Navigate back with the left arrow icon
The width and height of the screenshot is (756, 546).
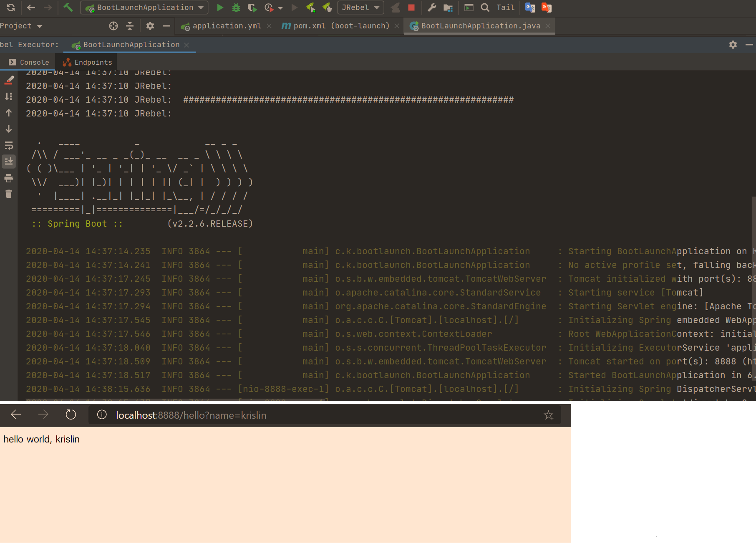31,8
